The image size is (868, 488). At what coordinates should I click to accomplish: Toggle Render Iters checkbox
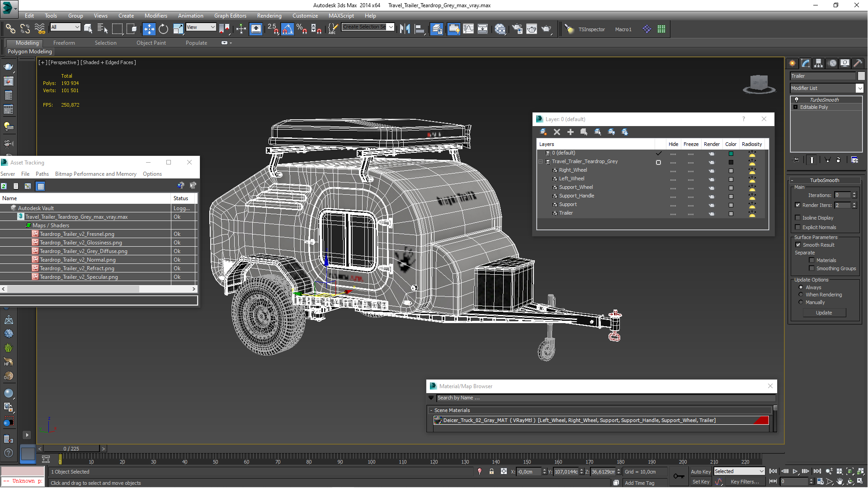pos(798,205)
